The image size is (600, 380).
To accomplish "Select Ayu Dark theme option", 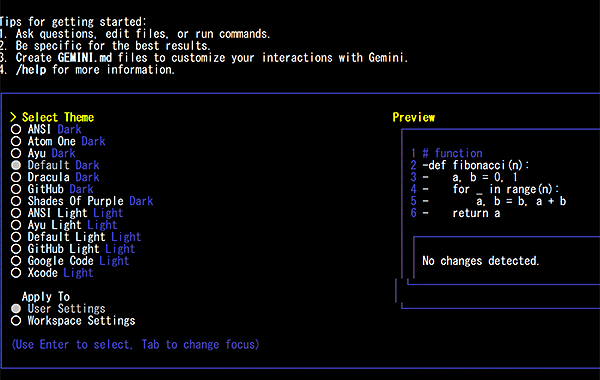I will [x=16, y=153].
